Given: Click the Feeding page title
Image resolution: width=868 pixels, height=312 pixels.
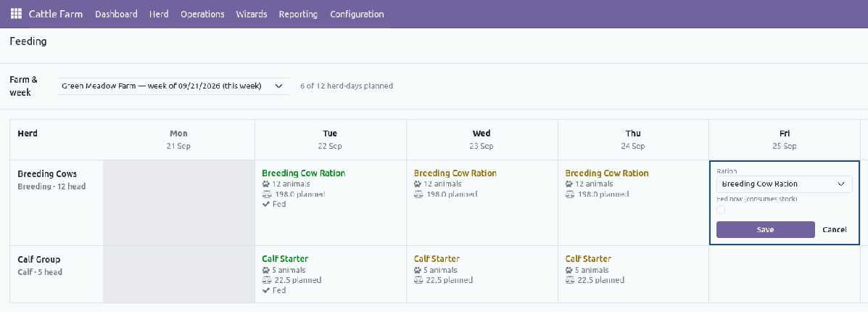Looking at the screenshot, I should tap(28, 41).
